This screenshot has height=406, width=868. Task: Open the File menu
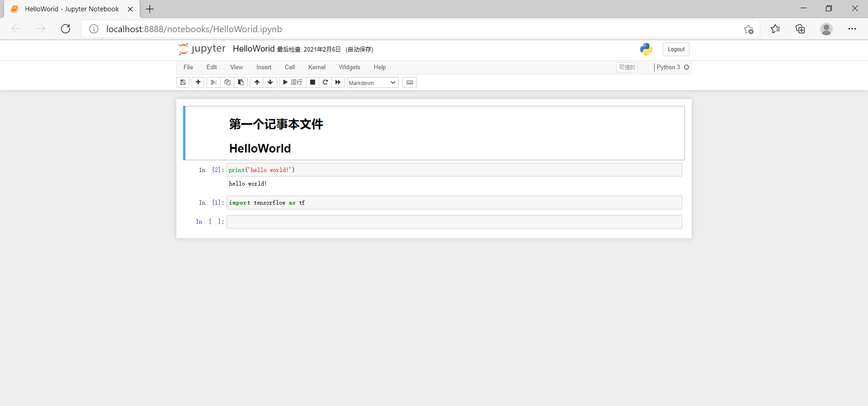188,67
